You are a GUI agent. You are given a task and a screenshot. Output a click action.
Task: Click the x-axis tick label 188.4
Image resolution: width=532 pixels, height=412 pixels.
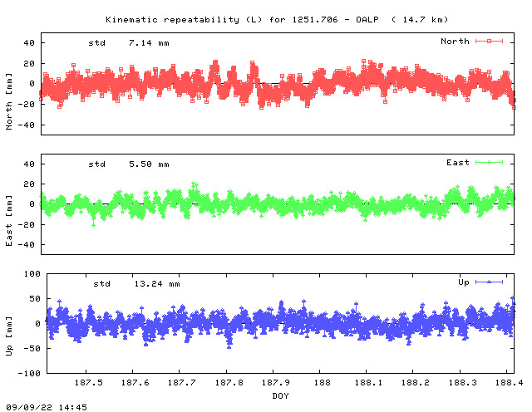509,382
